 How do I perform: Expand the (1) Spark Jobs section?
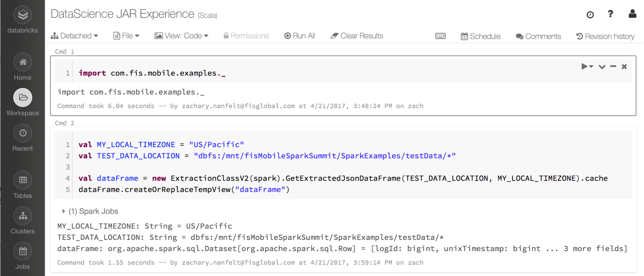pos(63,211)
